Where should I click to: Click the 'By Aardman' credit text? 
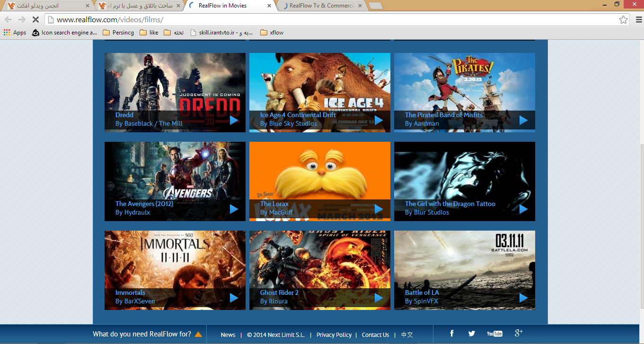pos(422,123)
